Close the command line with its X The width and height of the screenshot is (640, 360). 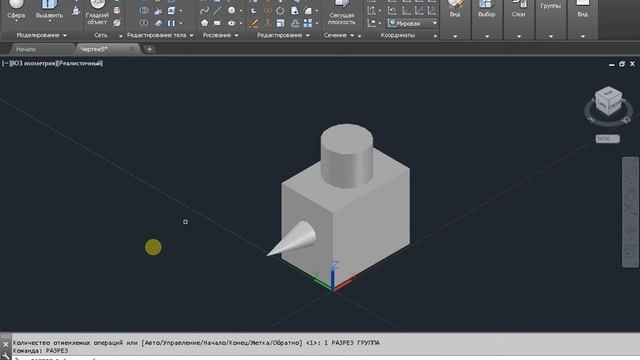(x=5, y=344)
